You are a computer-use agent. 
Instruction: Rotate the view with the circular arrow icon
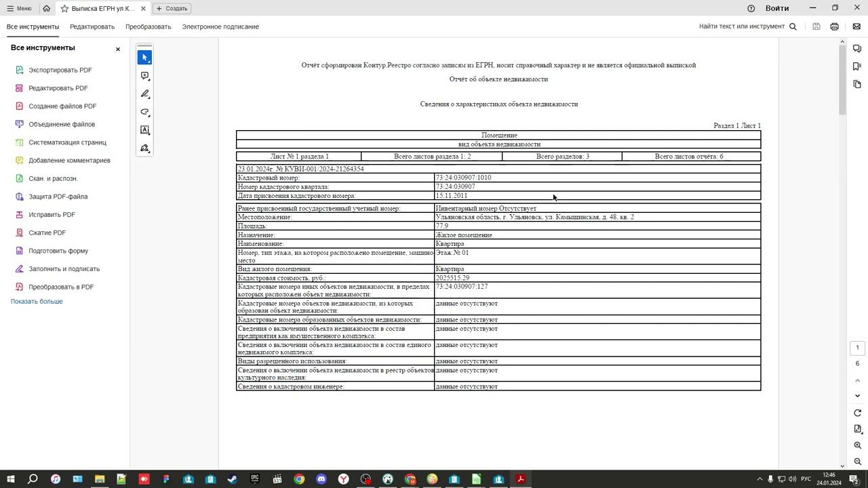pos(857,413)
